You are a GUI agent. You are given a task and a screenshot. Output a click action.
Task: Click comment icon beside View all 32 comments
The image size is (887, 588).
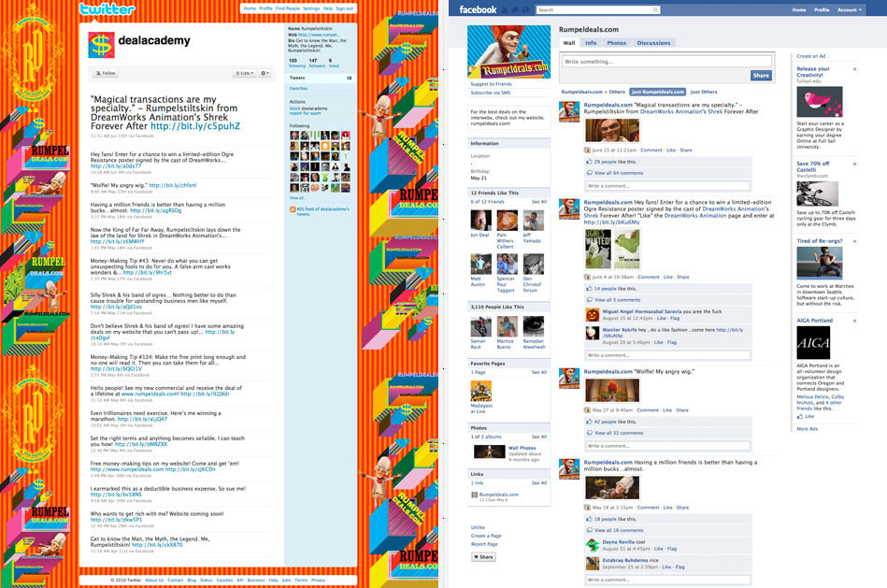click(589, 433)
